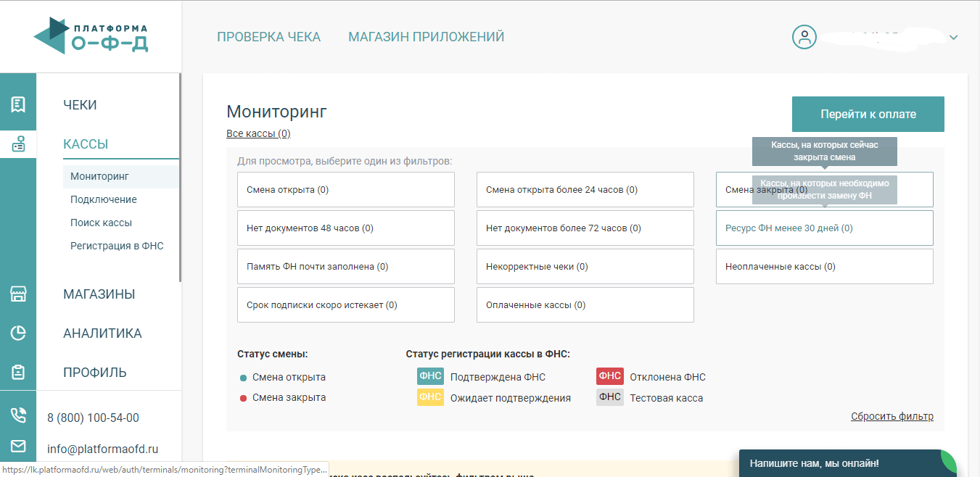Click the user avatar icon

[804, 37]
